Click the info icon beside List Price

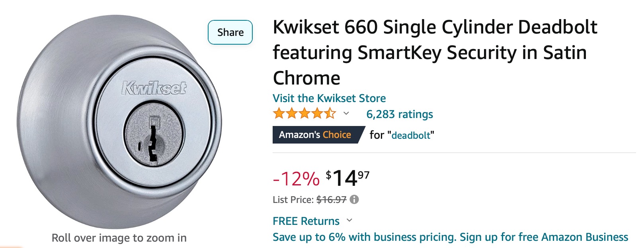coord(354,199)
